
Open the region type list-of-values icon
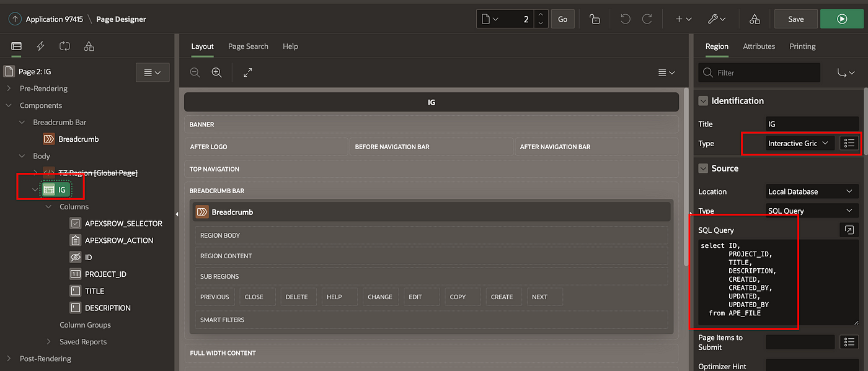click(849, 143)
